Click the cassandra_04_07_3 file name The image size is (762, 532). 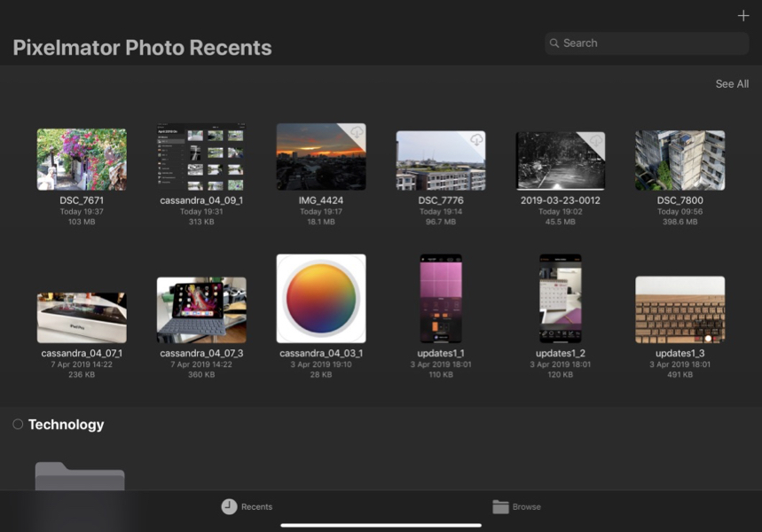pyautogui.click(x=201, y=353)
